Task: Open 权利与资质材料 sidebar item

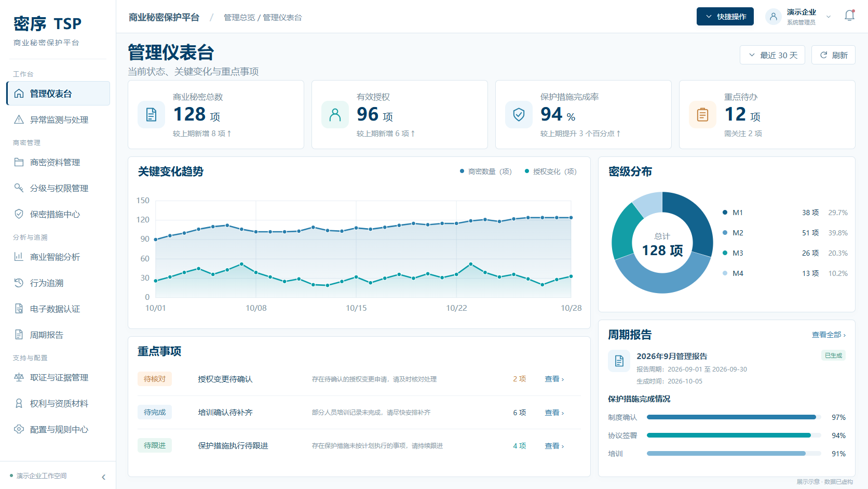Action: 58,403
